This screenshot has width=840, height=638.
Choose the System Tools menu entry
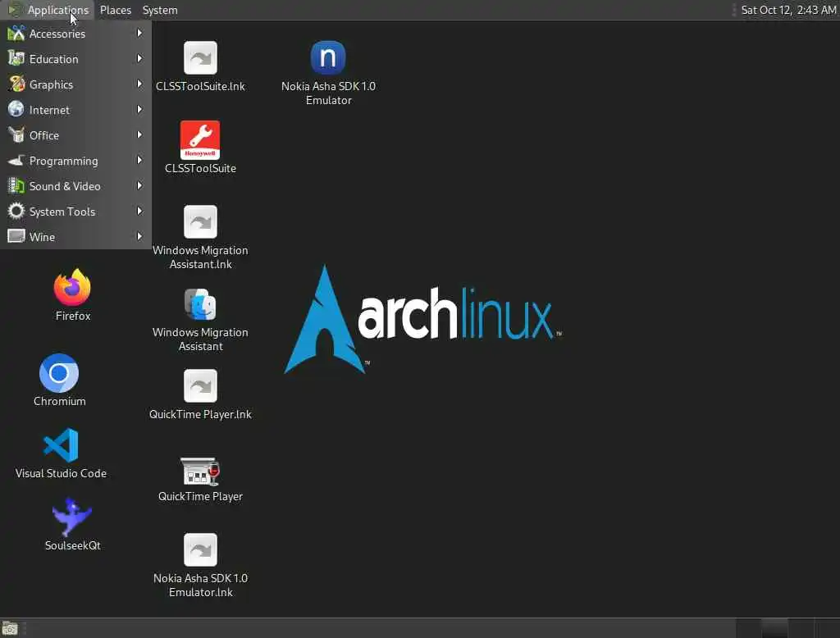pyautogui.click(x=75, y=211)
